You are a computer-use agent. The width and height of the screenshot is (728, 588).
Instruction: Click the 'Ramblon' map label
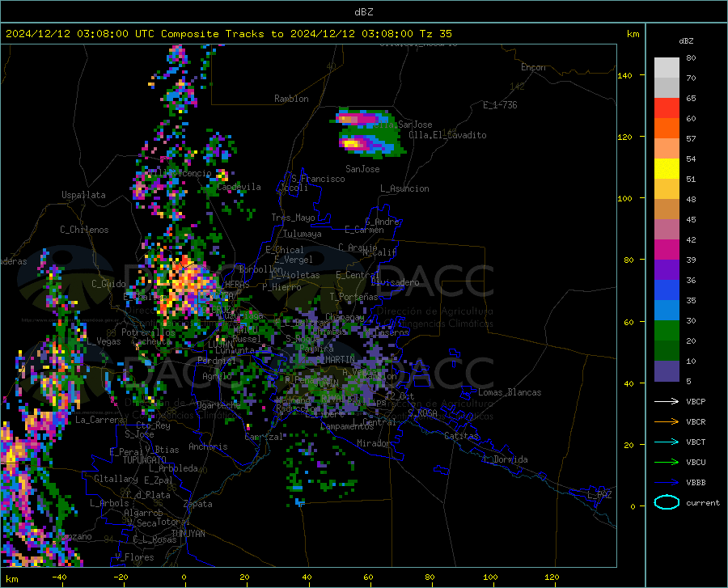[x=291, y=99]
